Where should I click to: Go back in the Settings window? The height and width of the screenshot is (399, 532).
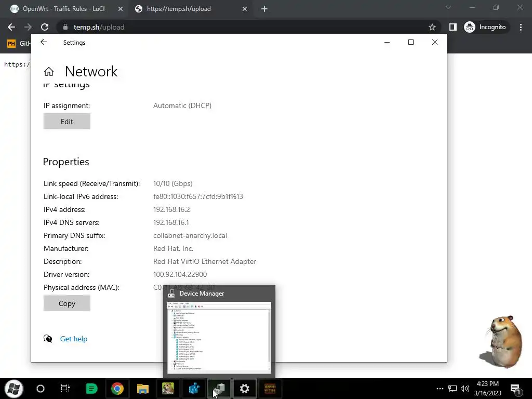point(44,42)
